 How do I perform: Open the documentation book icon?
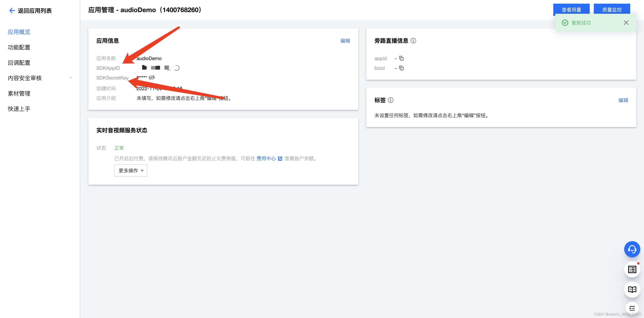pos(632,289)
